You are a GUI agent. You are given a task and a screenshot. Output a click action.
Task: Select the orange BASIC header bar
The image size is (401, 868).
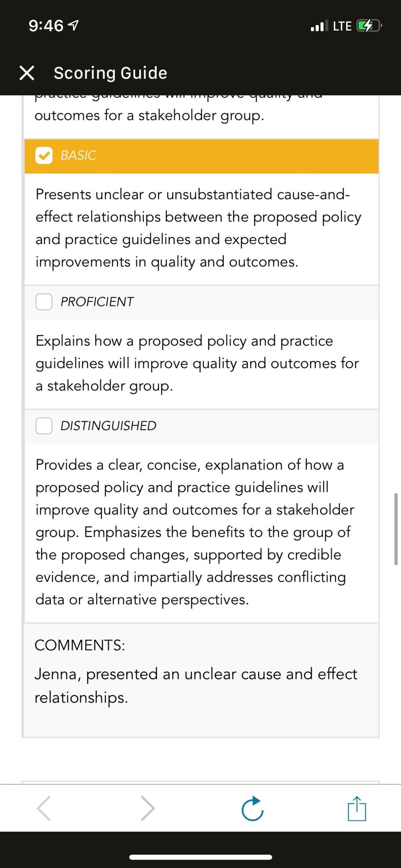[201, 156]
